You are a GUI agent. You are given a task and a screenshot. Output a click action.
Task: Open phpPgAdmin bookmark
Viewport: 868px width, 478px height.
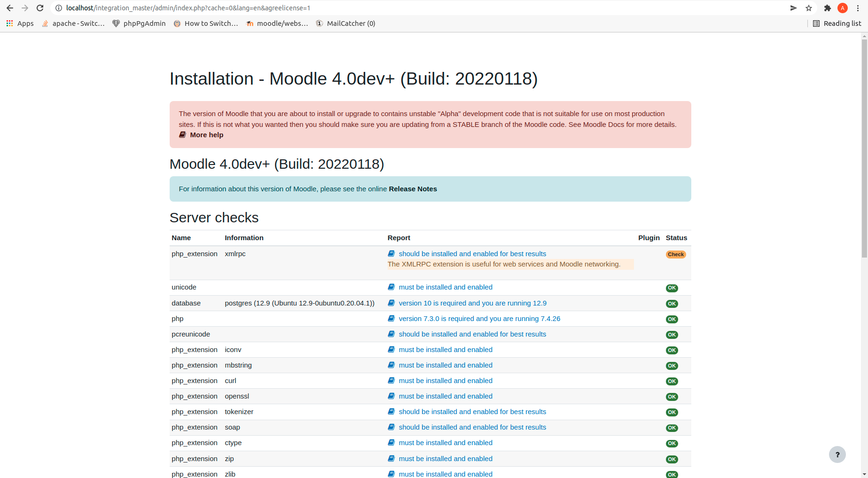[139, 24]
